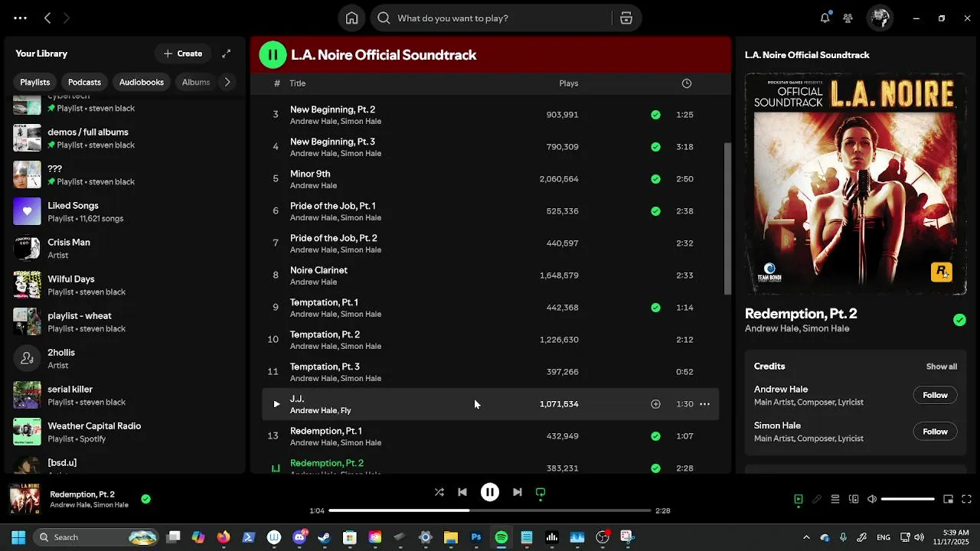
Task: Add J.J. to Liked Songs with the plus icon
Action: click(655, 403)
